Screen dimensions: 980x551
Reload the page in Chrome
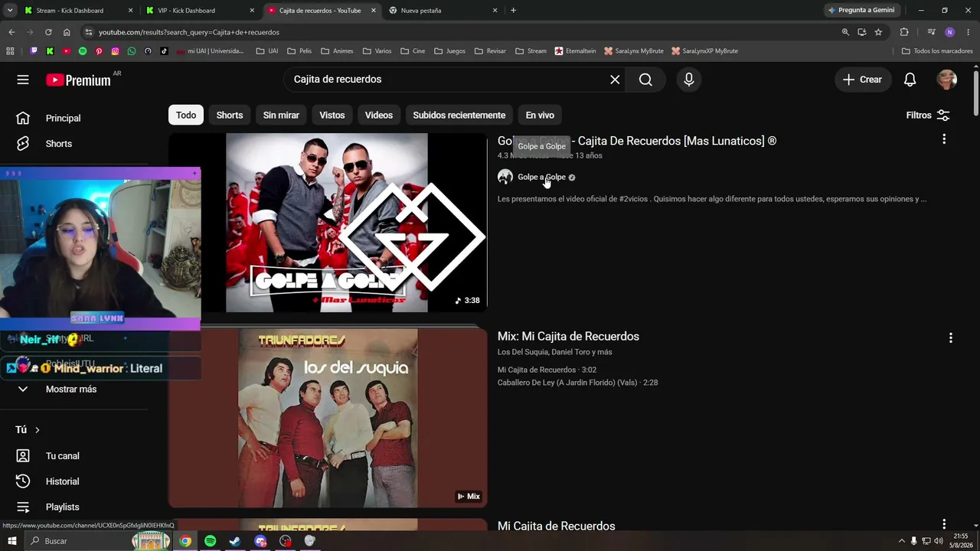click(x=48, y=32)
